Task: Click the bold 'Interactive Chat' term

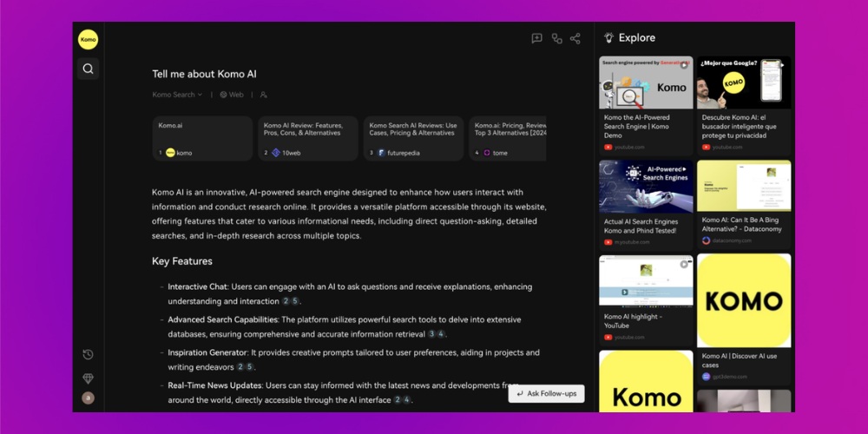Action: [198, 286]
